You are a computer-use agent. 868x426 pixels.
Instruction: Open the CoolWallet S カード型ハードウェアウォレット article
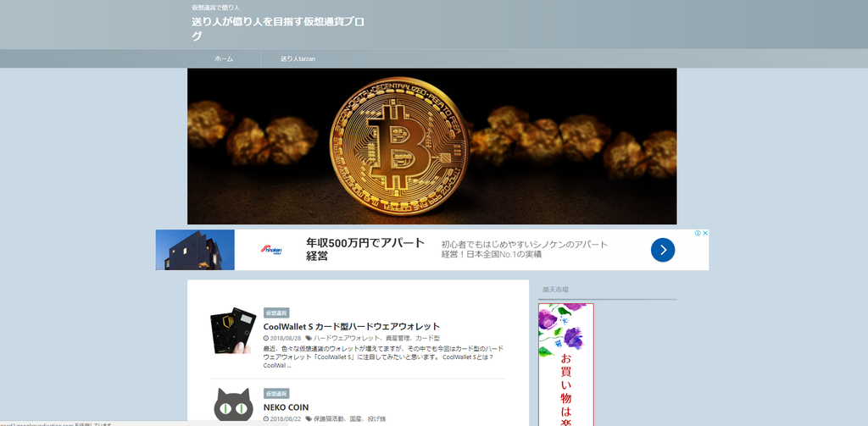(x=352, y=326)
